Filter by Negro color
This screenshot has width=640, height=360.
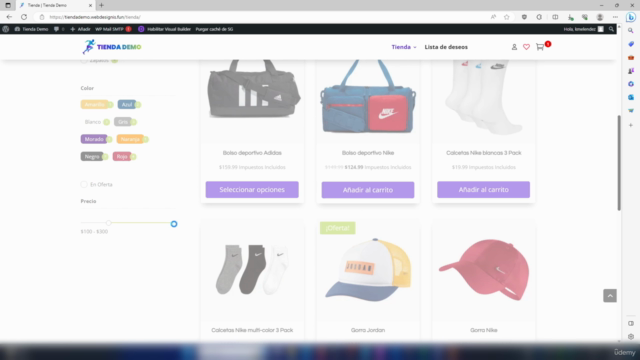click(x=92, y=157)
